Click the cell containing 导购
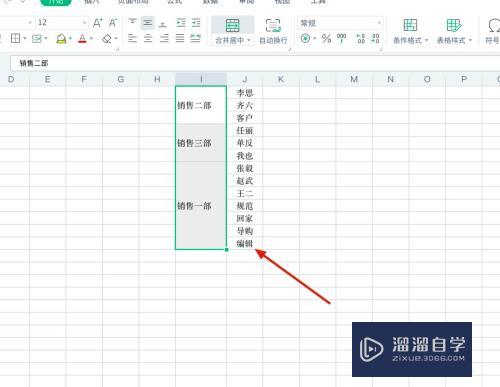This screenshot has height=387, width=500. (245, 231)
